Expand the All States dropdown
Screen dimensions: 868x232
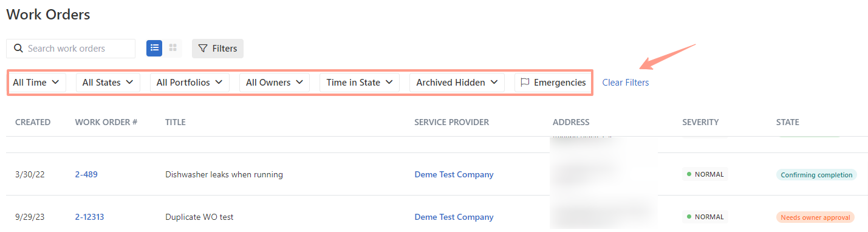click(x=108, y=83)
